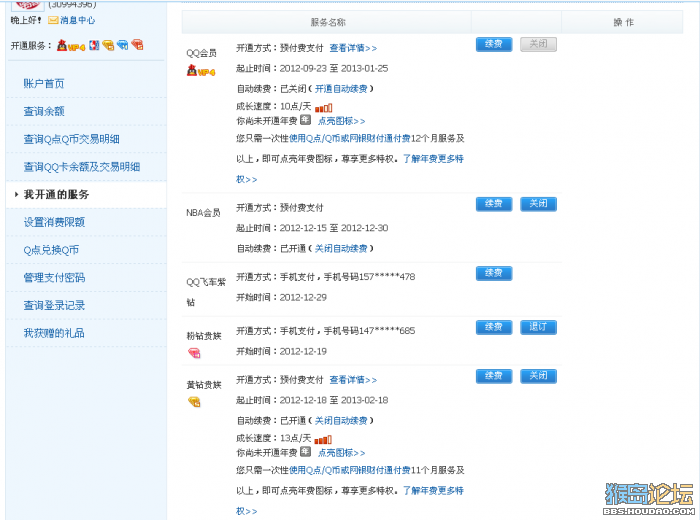Click the date range 2012-12-15 至 2012-12-30
The image size is (700, 520).
click(333, 228)
